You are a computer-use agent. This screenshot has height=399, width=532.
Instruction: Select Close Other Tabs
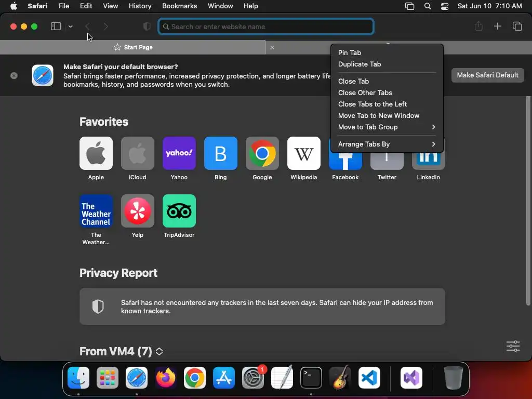[387, 92]
